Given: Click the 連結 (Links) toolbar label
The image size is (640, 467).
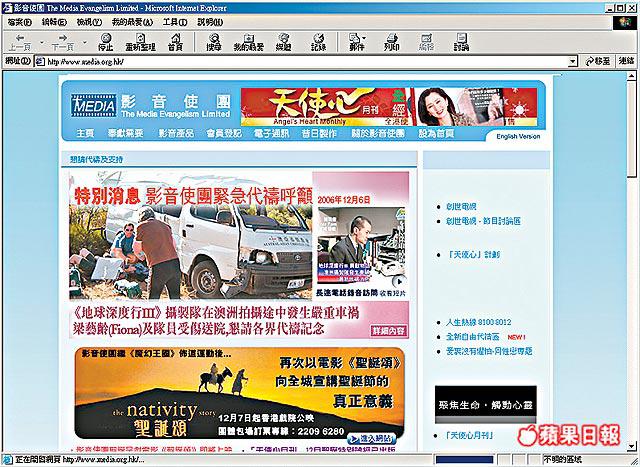Looking at the screenshot, I should point(627,61).
